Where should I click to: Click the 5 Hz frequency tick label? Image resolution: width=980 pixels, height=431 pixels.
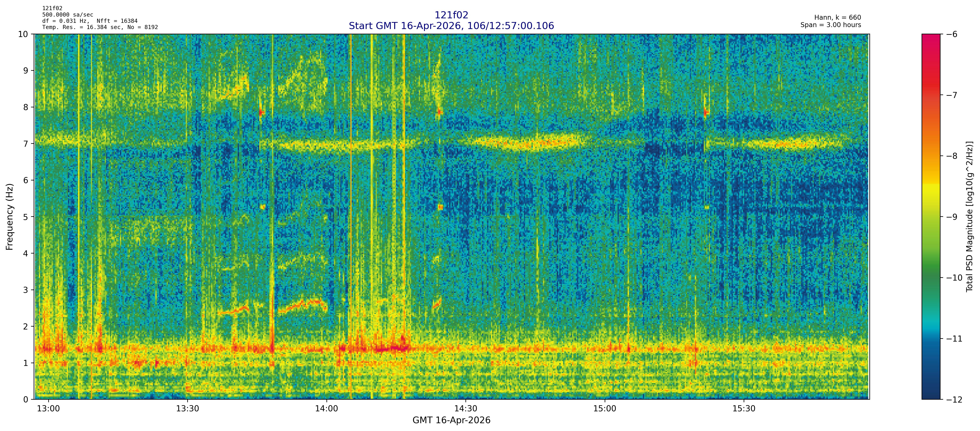coord(26,217)
